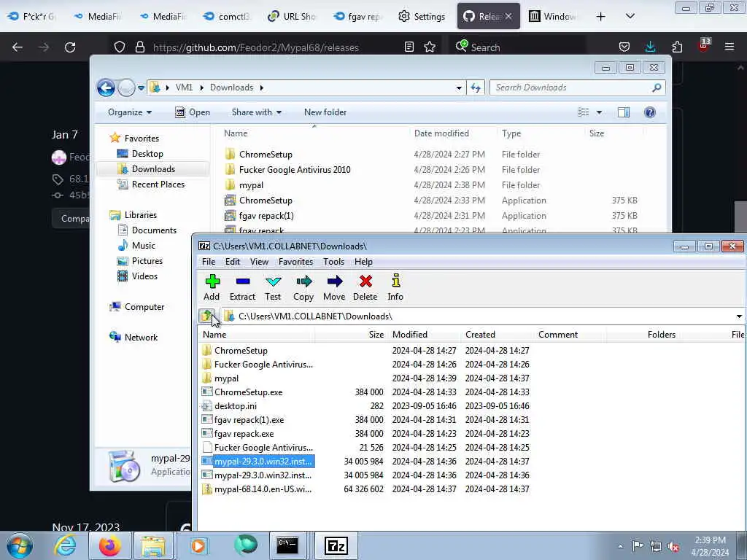This screenshot has width=747, height=560.
Task: Select Fucker Google Antivirus 2010 folder in Explorer
Action: tap(295, 169)
